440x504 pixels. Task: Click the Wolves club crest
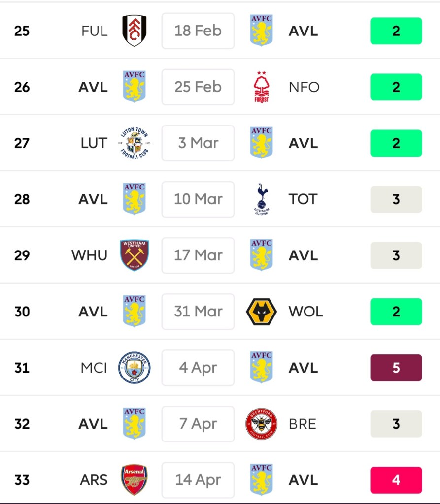(x=261, y=312)
